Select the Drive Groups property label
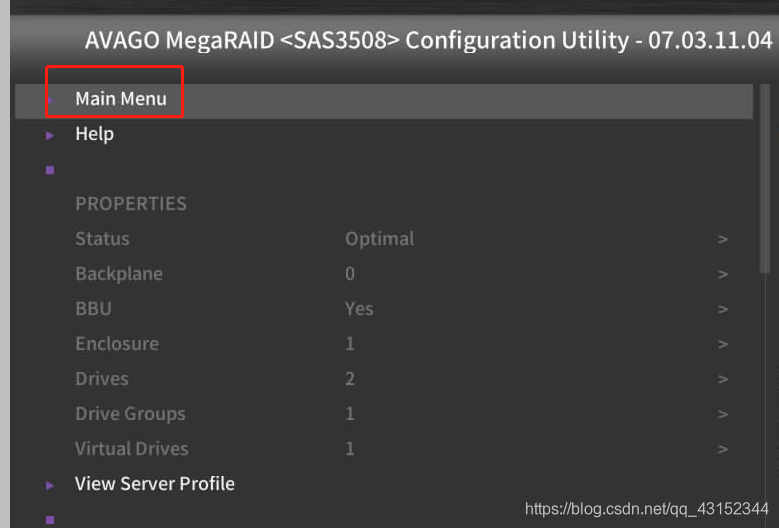779x528 pixels. click(130, 414)
